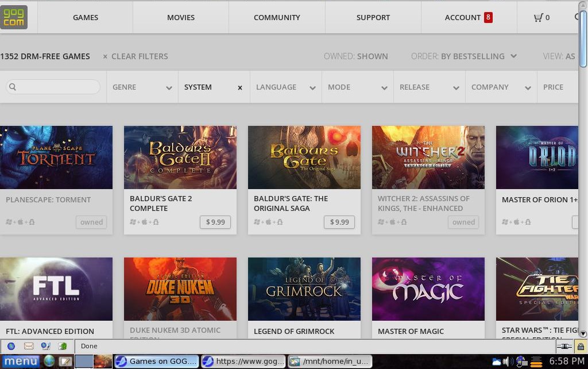Open the shopping cart icon
The width and height of the screenshot is (588, 369).
point(539,17)
